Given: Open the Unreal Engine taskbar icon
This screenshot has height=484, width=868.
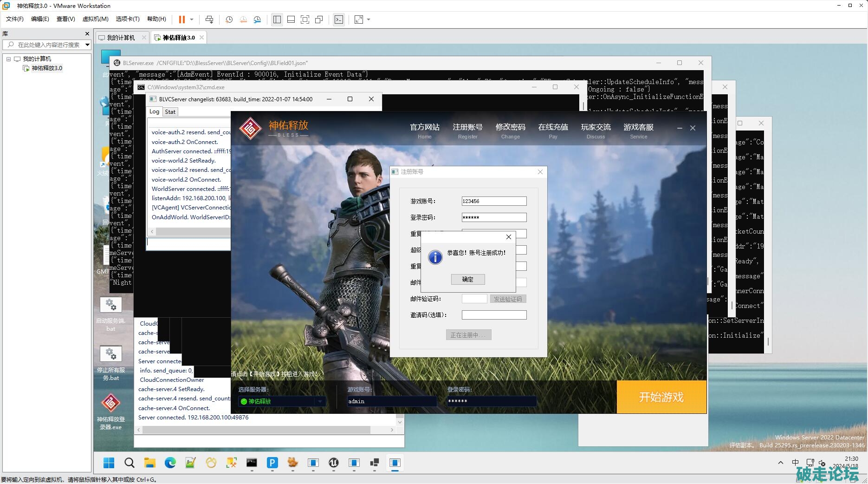Looking at the screenshot, I should [333, 463].
